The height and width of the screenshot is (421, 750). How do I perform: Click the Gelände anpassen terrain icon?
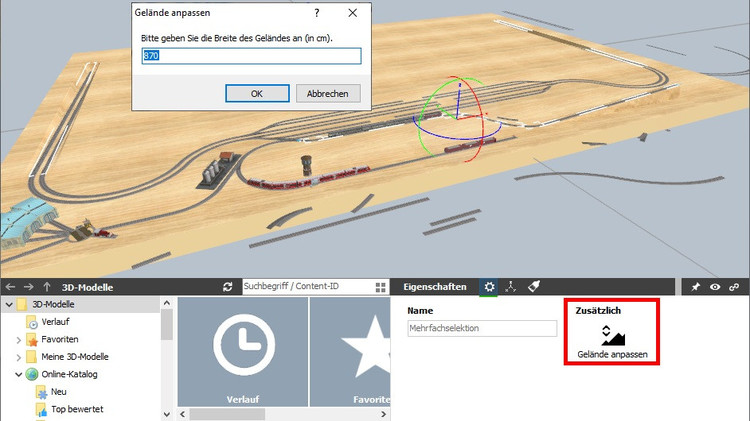pos(612,336)
